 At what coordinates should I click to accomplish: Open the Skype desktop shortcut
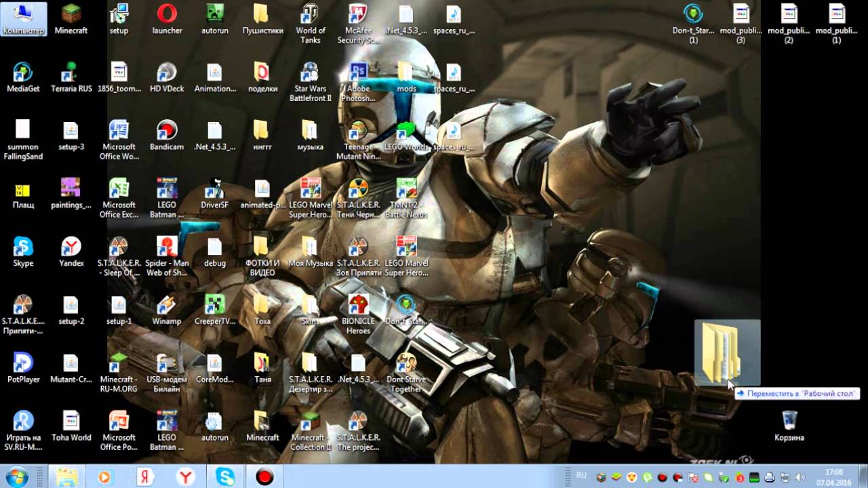click(x=23, y=253)
